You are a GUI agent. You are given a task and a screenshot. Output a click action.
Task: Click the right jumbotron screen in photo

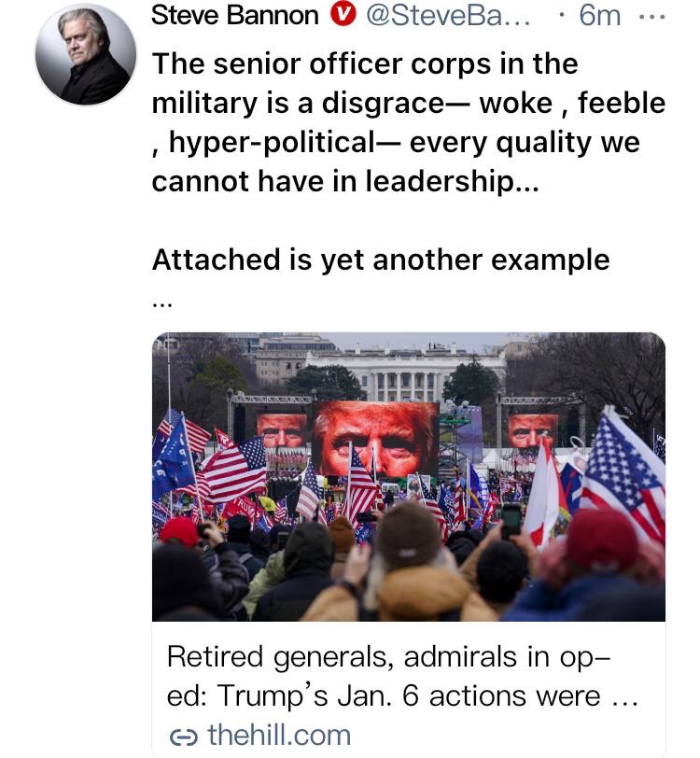[532, 430]
